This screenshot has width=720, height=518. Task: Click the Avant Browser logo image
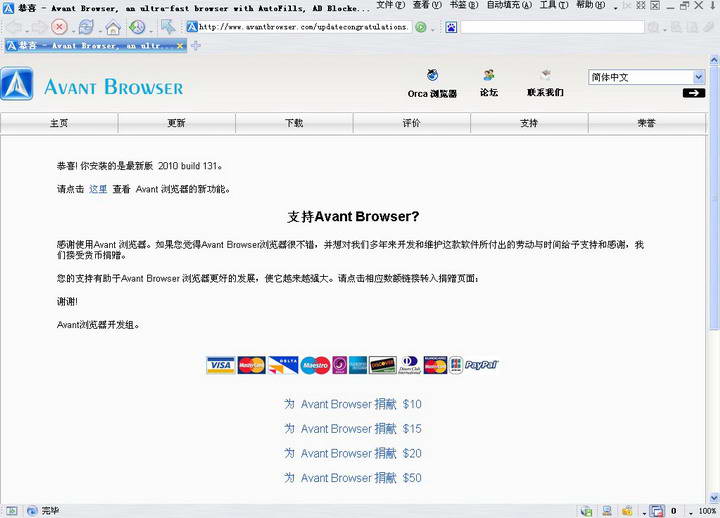(17, 84)
